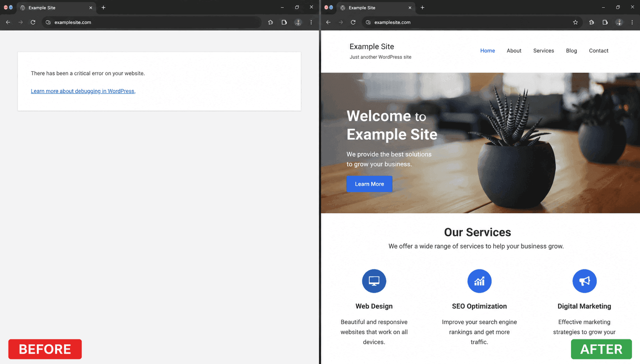Open the Services navigation link

pos(543,50)
